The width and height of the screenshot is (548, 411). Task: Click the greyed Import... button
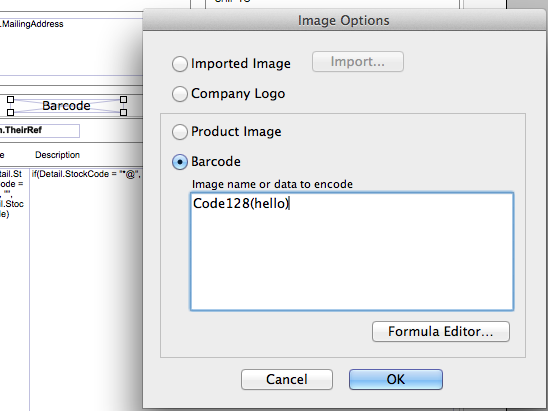(x=358, y=62)
